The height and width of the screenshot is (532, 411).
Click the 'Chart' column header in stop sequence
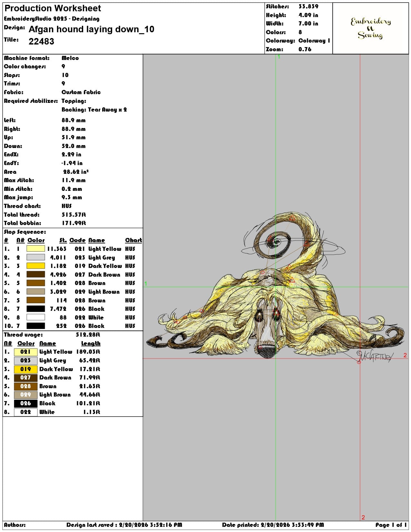133,240
